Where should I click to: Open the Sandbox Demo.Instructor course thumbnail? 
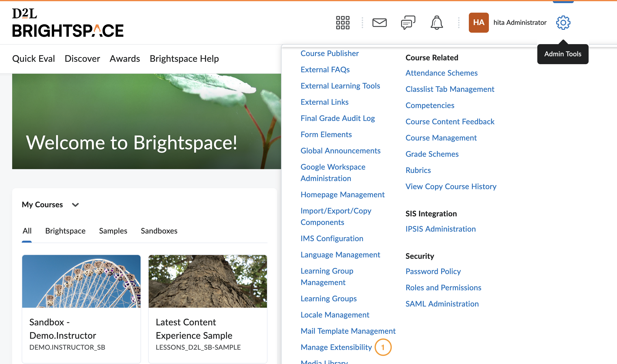point(81,281)
